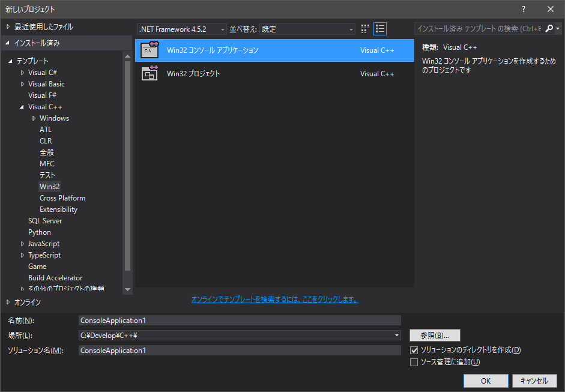
Task: Switch to small icons view
Action: (365, 29)
